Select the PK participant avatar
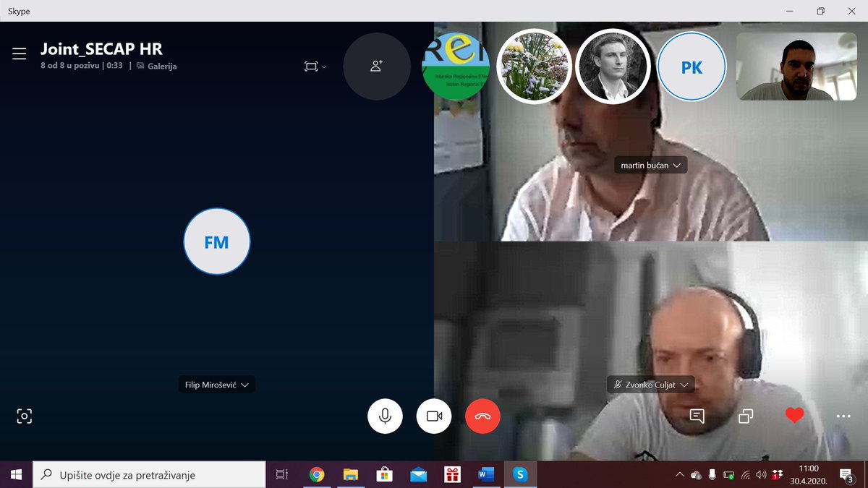 692,67
